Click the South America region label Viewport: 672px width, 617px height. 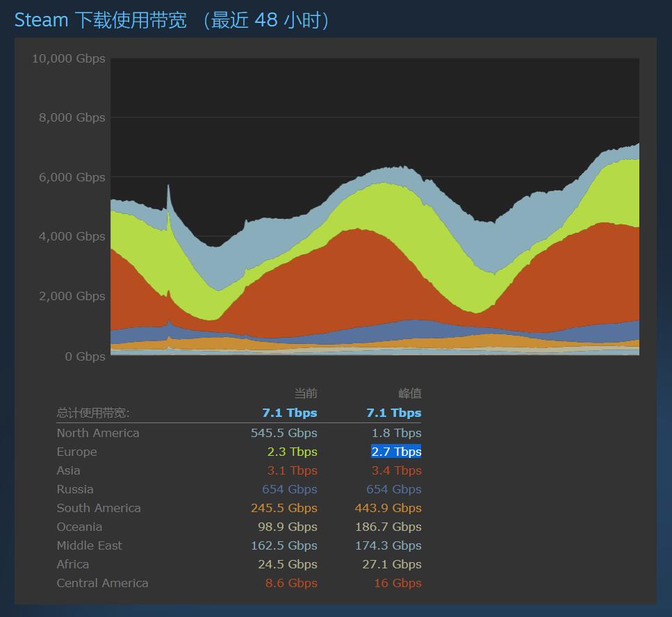99,508
